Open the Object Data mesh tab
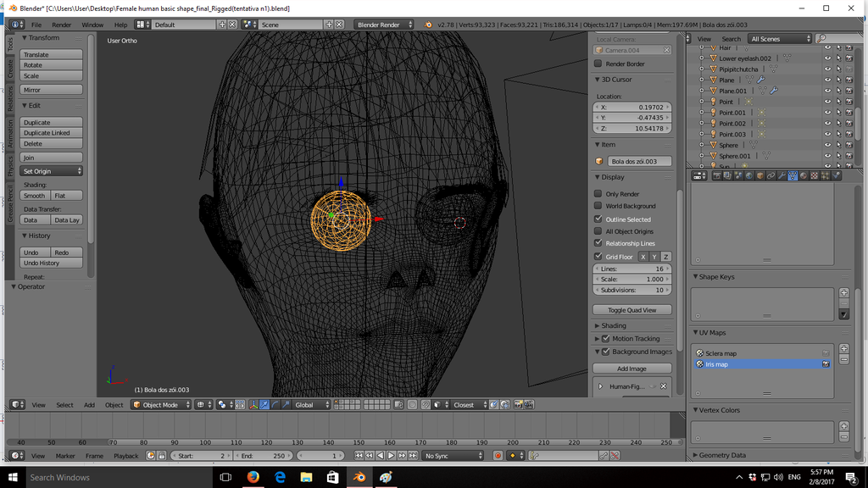The image size is (868, 488). [x=793, y=176]
